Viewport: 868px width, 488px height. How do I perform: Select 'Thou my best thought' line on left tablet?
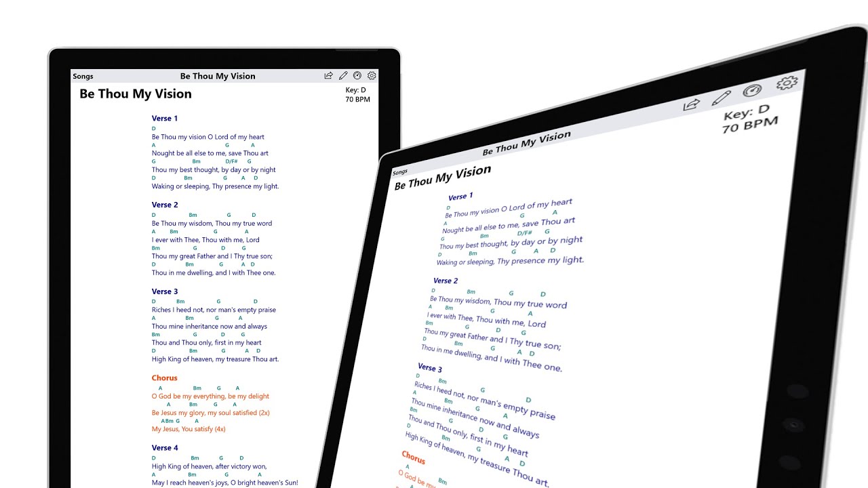(214, 170)
